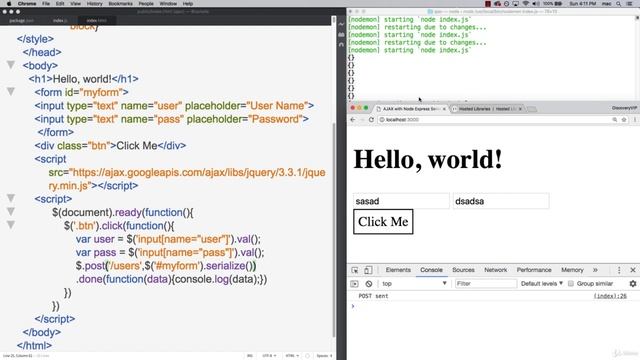Collapse the document.ready function fold arrow

[11, 212]
